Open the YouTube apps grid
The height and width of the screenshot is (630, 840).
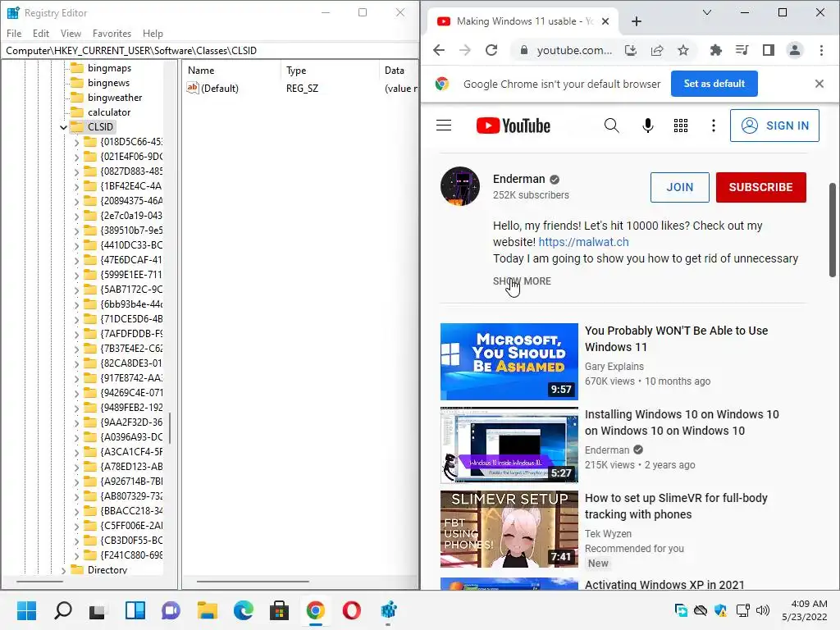click(681, 126)
